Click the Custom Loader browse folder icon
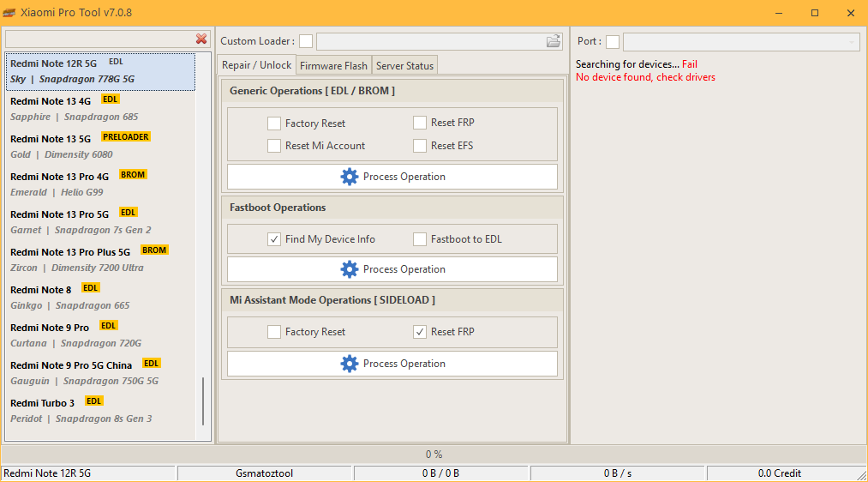This screenshot has width=868, height=482. [554, 41]
